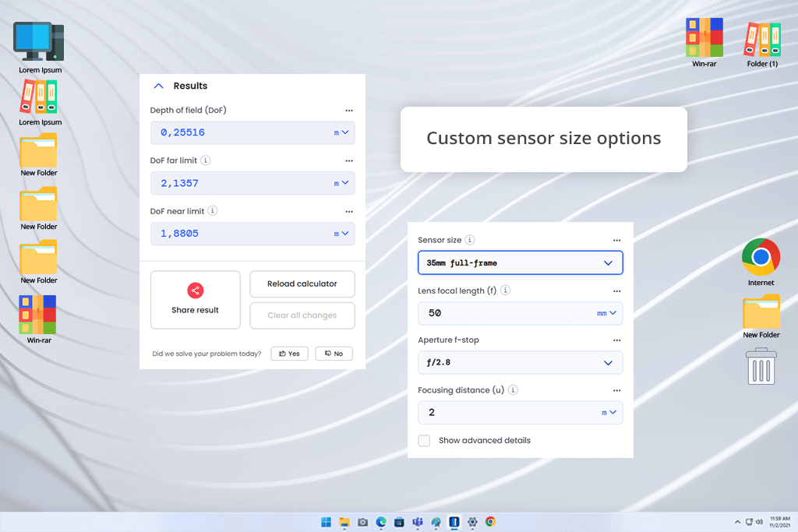This screenshot has height=532, width=798.
Task: Open the taskbar clock and date
Action: pos(779,522)
